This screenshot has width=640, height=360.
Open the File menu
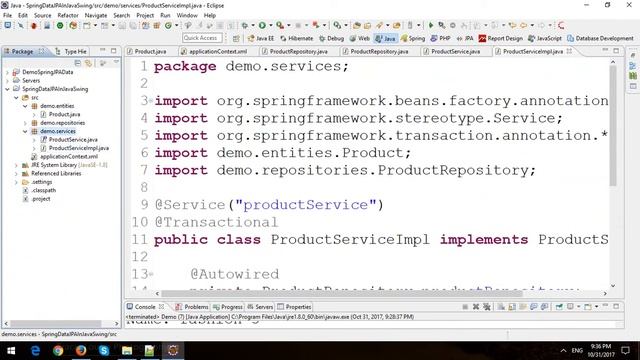click(x=7, y=16)
